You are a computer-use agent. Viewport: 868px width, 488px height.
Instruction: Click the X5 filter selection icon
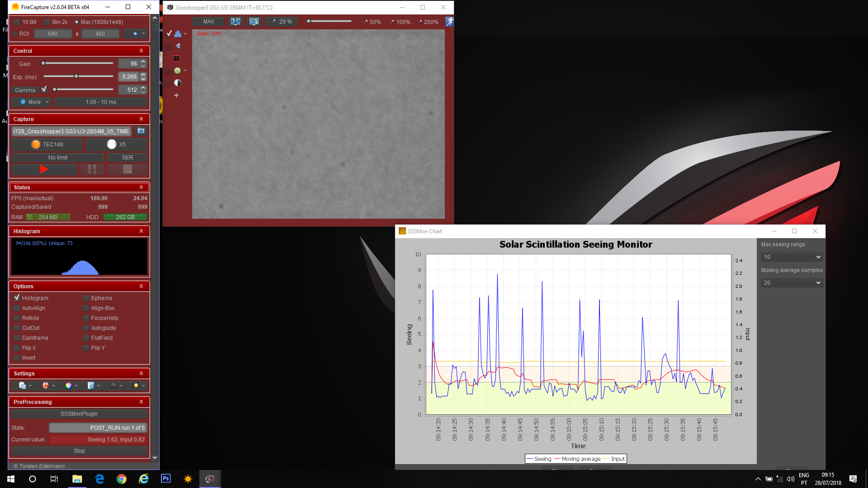pyautogui.click(x=112, y=145)
